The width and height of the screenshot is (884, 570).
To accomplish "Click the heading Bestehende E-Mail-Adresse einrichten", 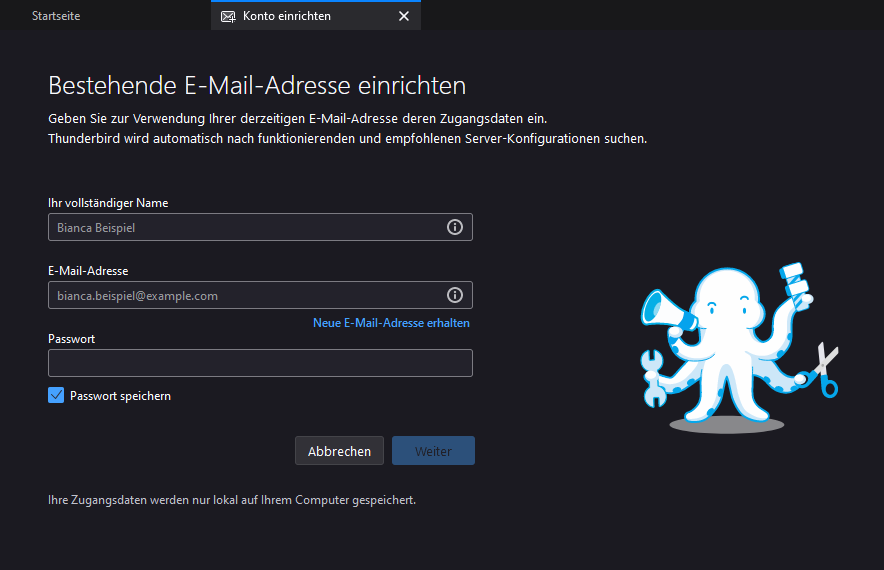I will tap(257, 86).
